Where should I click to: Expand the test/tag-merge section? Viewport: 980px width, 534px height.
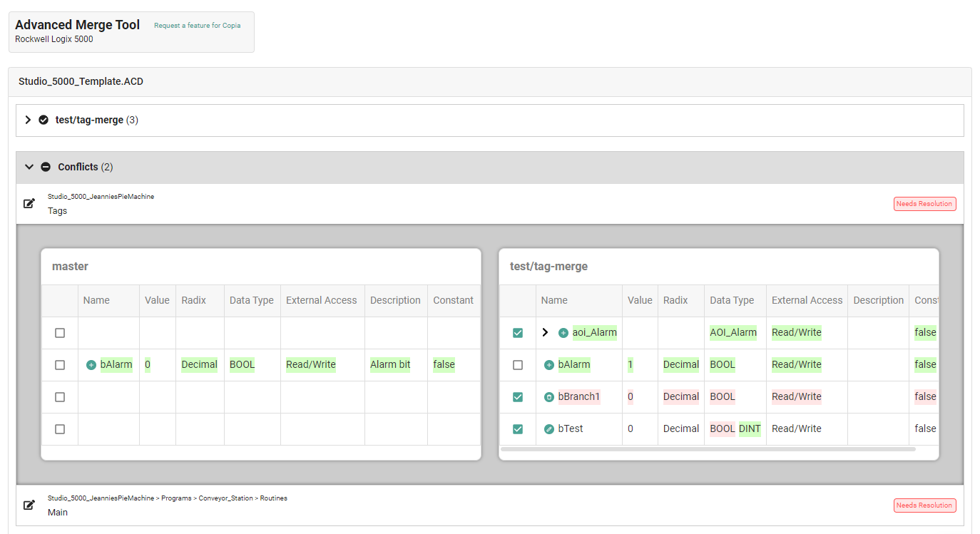click(29, 120)
